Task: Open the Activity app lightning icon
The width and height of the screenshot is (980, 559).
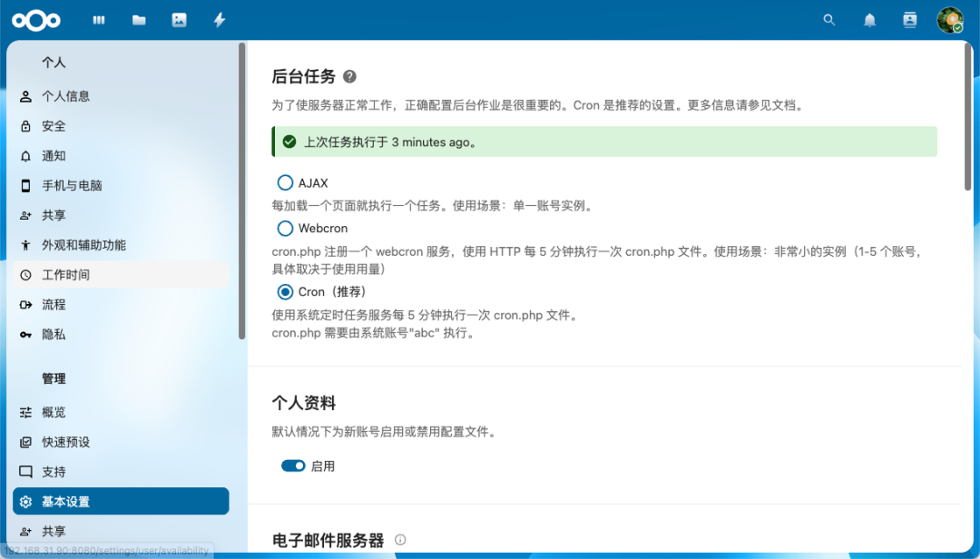Action: 219,19
